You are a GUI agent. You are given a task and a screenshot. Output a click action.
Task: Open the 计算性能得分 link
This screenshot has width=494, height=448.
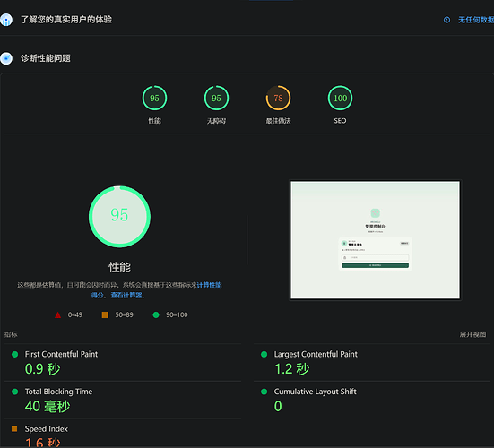click(x=209, y=285)
